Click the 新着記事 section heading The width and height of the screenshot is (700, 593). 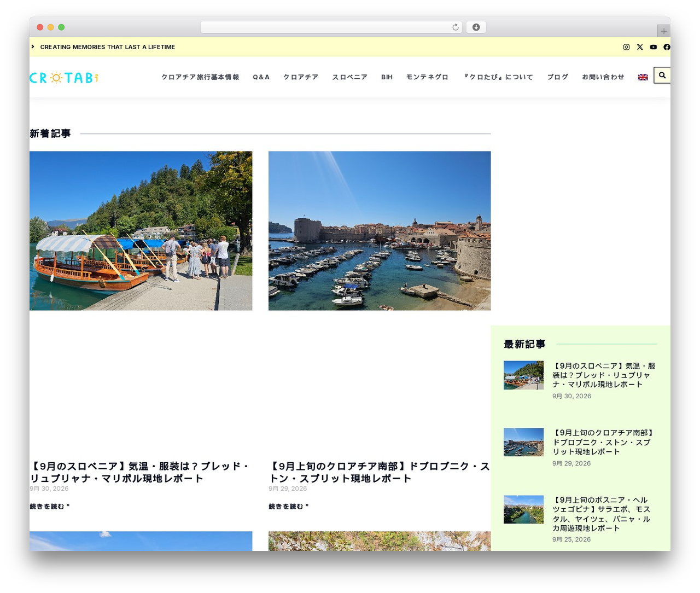coord(50,133)
